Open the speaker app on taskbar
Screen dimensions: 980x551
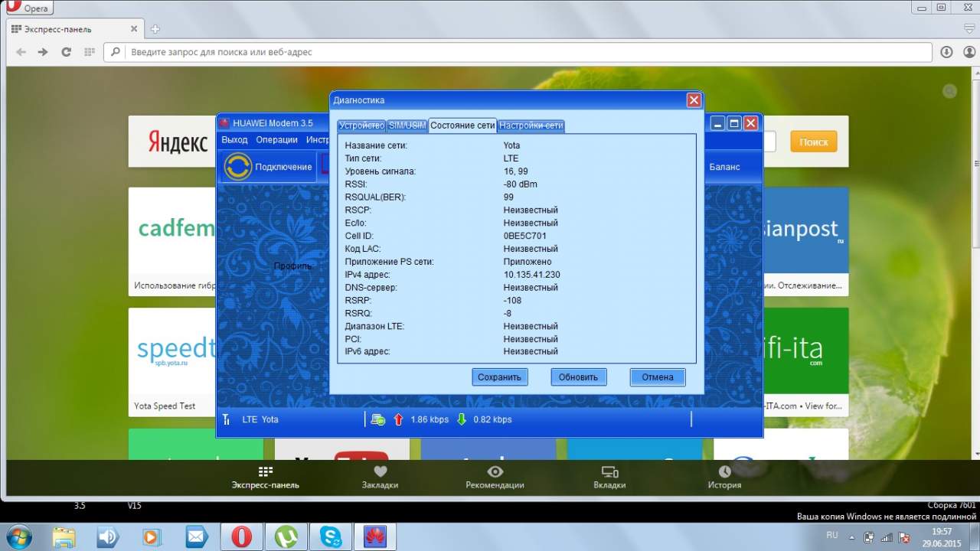click(x=109, y=536)
